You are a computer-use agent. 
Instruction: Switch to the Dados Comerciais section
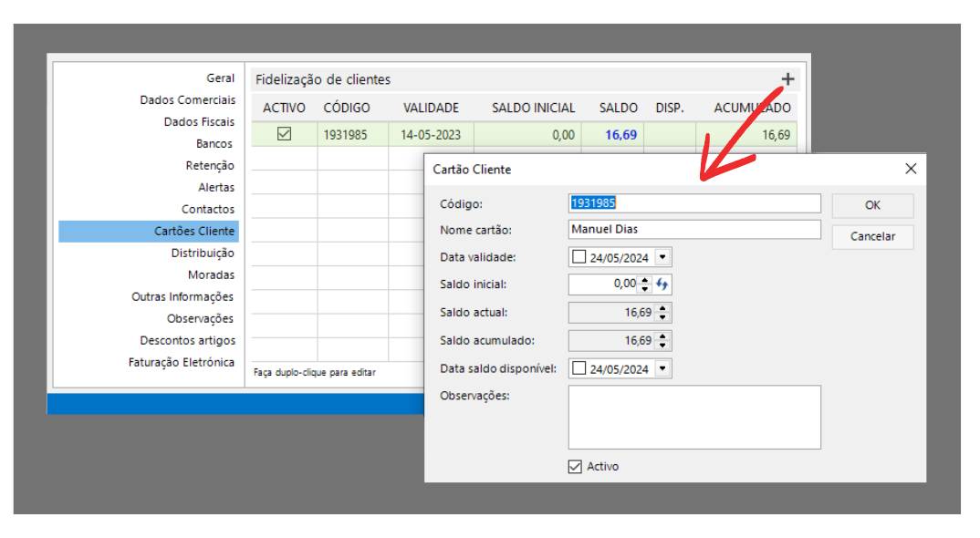click(x=187, y=100)
